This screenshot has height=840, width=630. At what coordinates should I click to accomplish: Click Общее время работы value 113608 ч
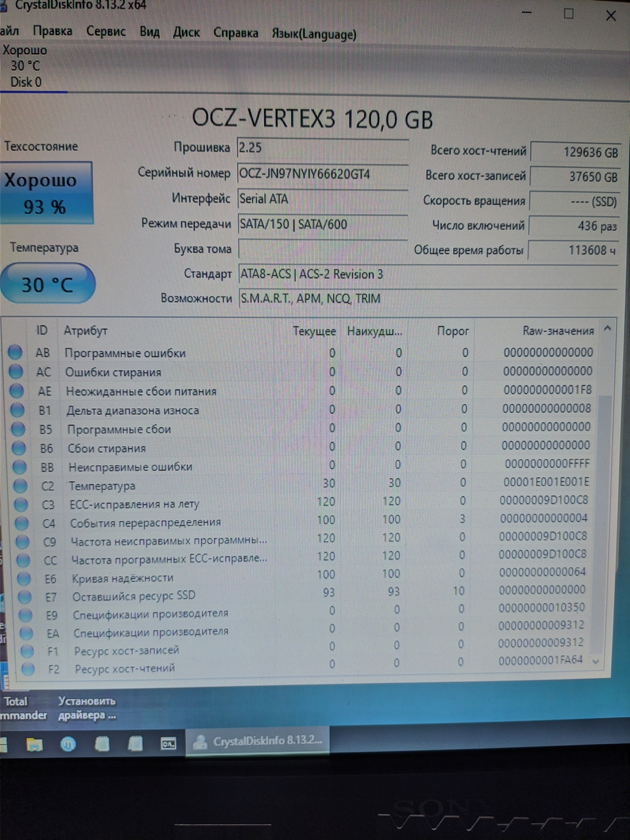pos(573,250)
